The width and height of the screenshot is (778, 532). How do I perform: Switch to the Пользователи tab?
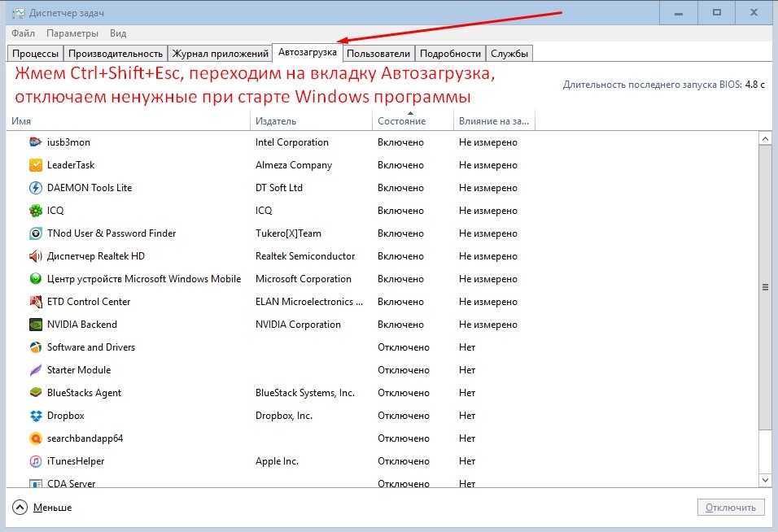pos(378,54)
